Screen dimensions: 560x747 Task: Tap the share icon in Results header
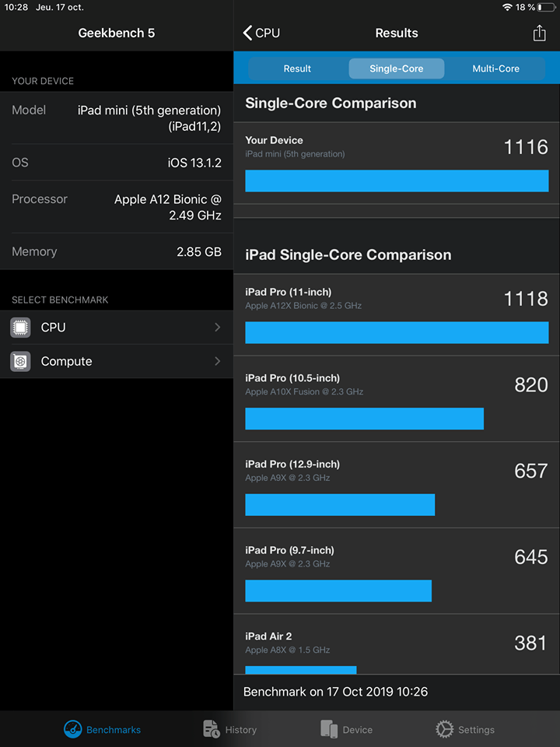coord(539,33)
